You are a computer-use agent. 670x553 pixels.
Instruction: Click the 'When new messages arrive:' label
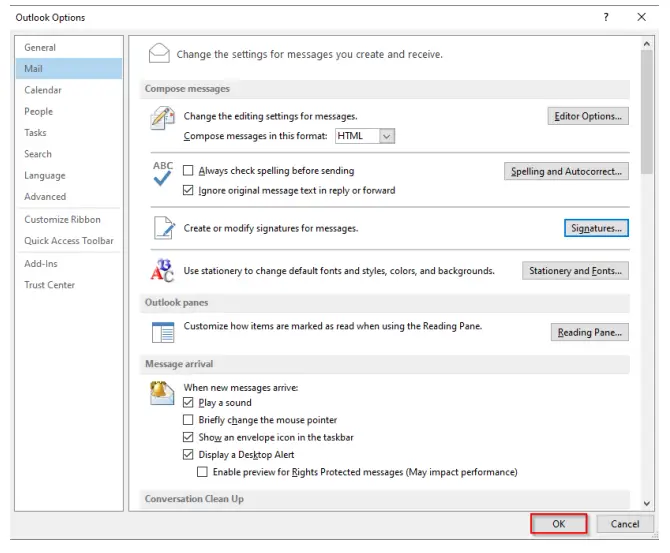[x=241, y=388]
